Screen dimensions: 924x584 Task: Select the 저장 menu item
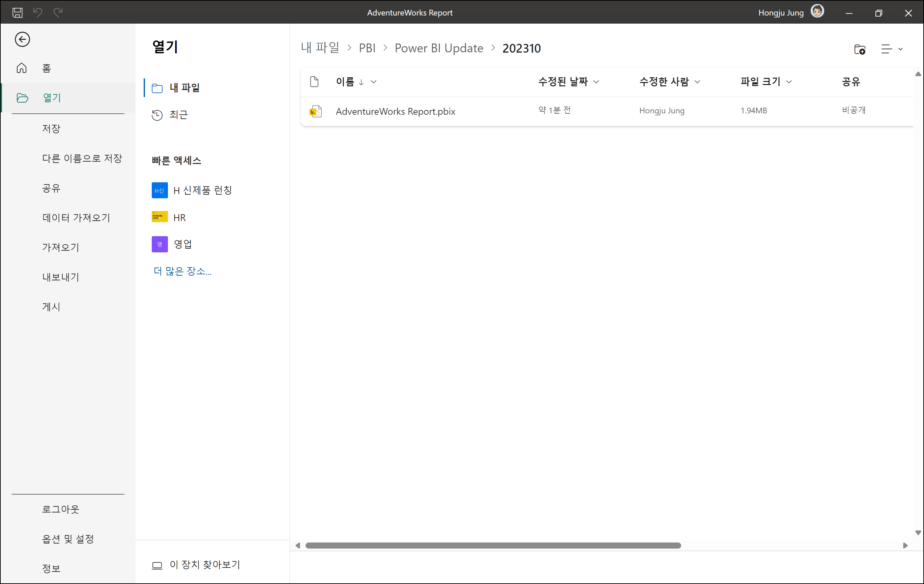(51, 128)
